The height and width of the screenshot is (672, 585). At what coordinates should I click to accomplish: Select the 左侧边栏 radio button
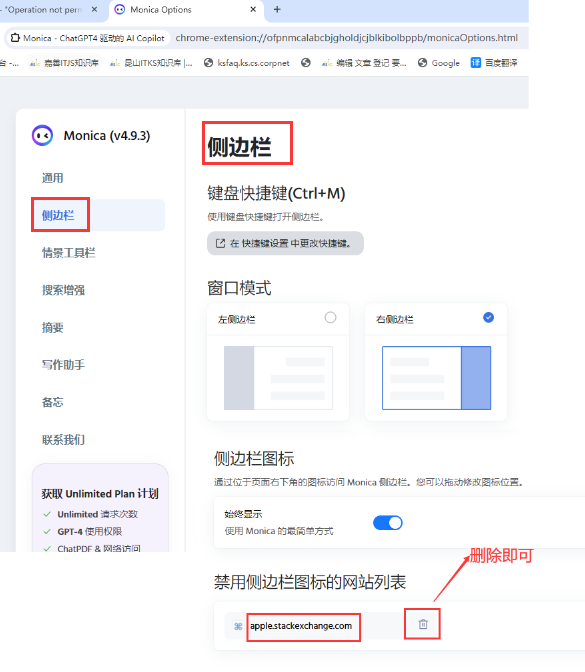(x=330, y=318)
